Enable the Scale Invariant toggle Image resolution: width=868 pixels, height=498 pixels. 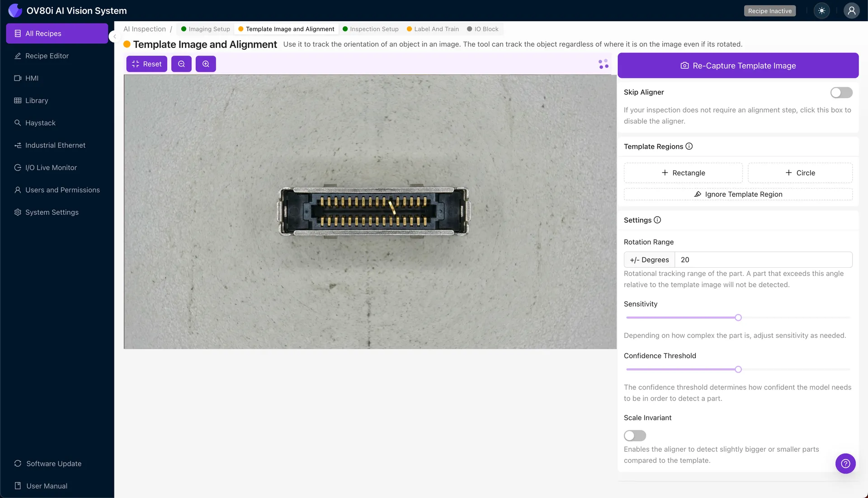(x=635, y=435)
